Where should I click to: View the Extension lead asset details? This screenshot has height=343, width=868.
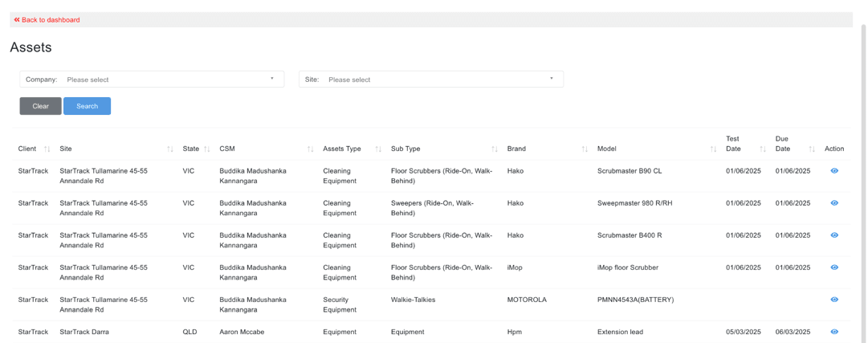tap(834, 332)
